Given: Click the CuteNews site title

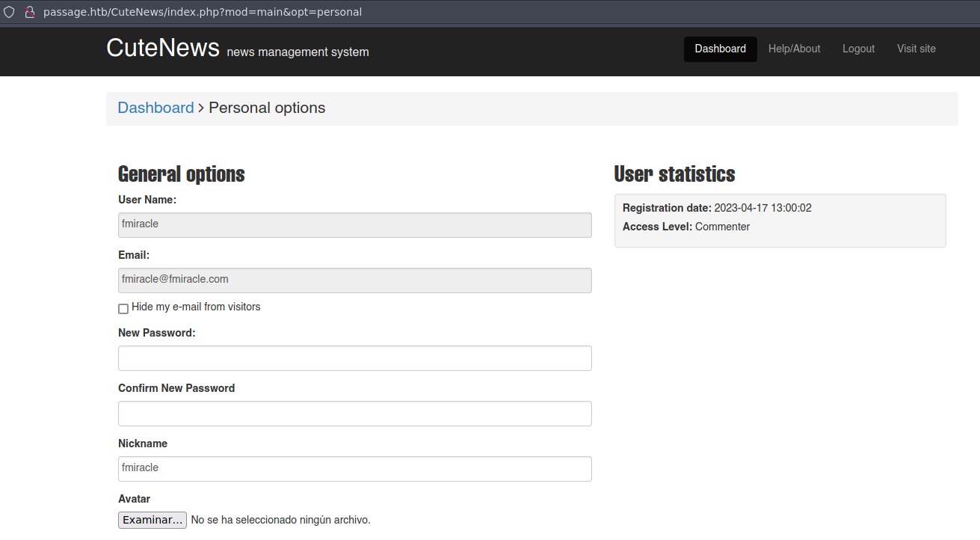Looking at the screenshot, I should [163, 48].
